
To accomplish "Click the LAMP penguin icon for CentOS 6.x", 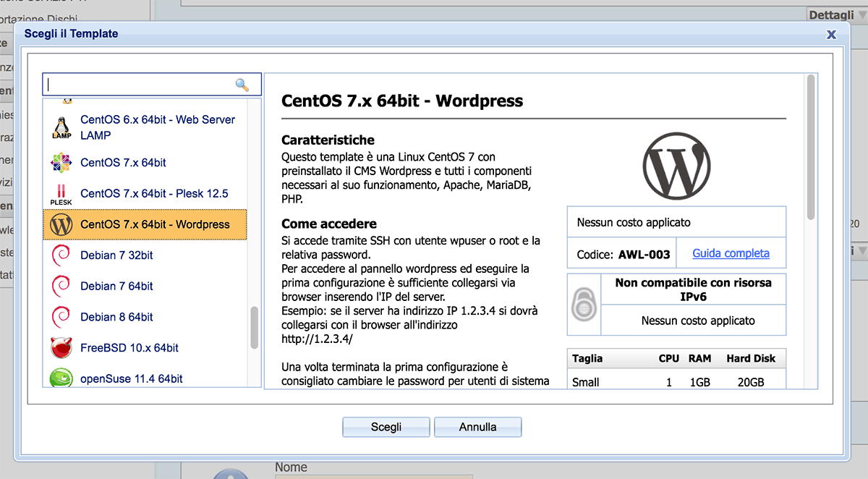I will tap(61, 127).
